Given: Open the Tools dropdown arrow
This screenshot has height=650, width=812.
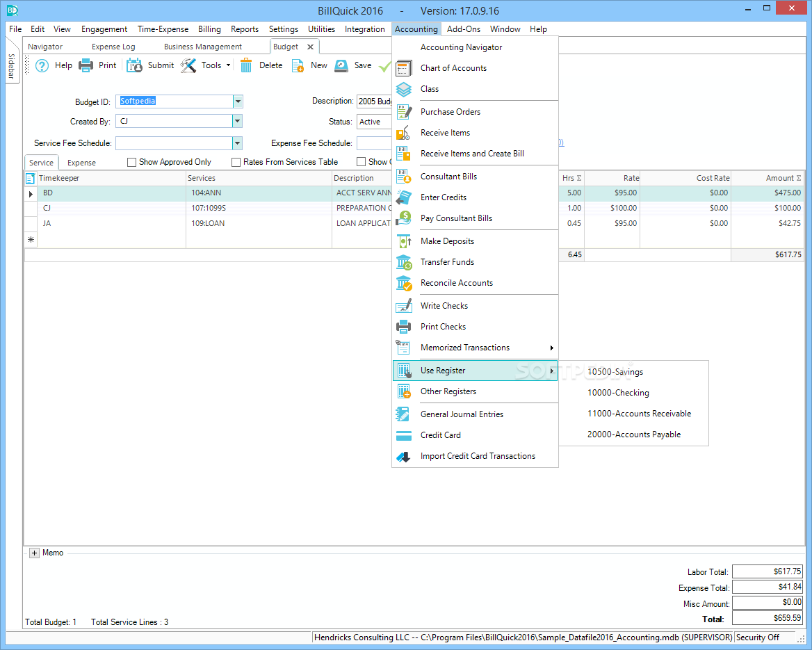Looking at the screenshot, I should point(228,66).
